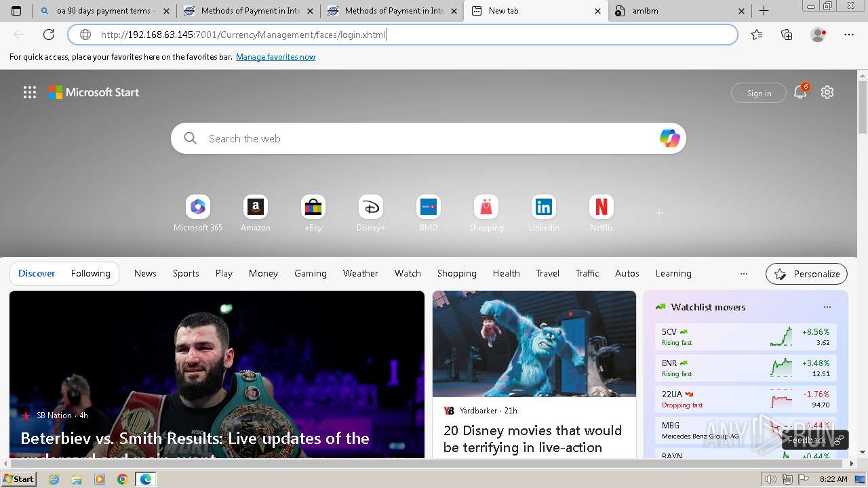Add a new browser tab
This screenshot has height=488, width=868.
coord(764,11)
